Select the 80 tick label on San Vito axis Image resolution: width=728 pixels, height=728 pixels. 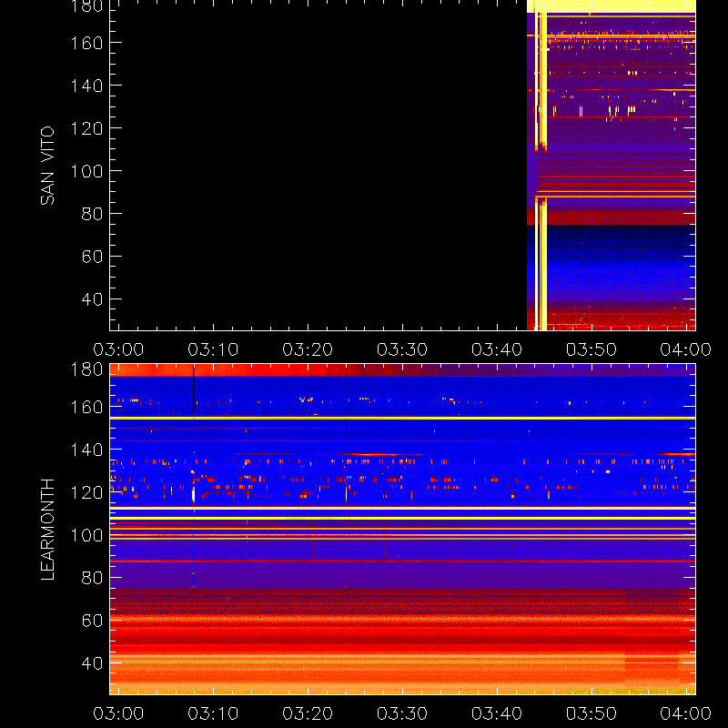pyautogui.click(x=92, y=214)
